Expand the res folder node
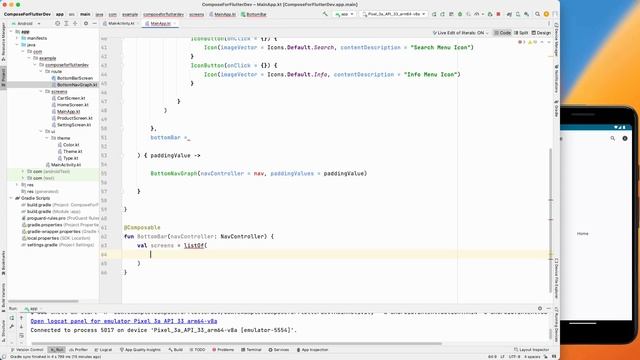The width and height of the screenshot is (640, 360). [17, 185]
